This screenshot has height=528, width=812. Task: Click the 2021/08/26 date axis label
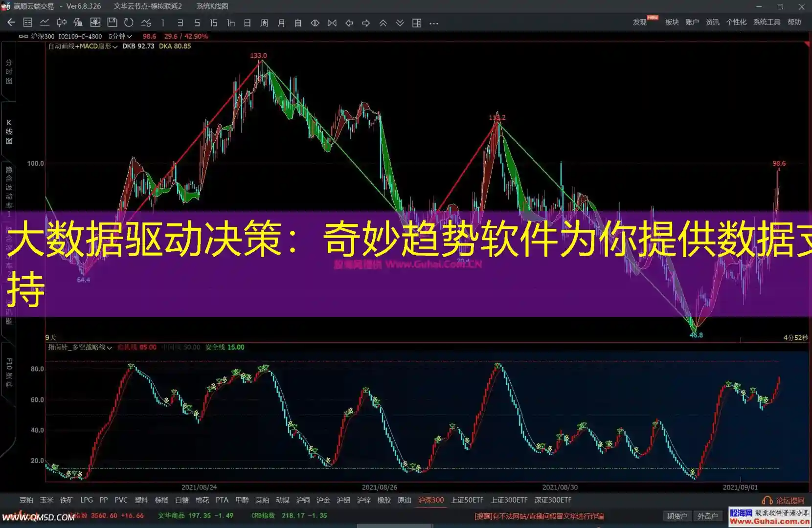[380, 487]
